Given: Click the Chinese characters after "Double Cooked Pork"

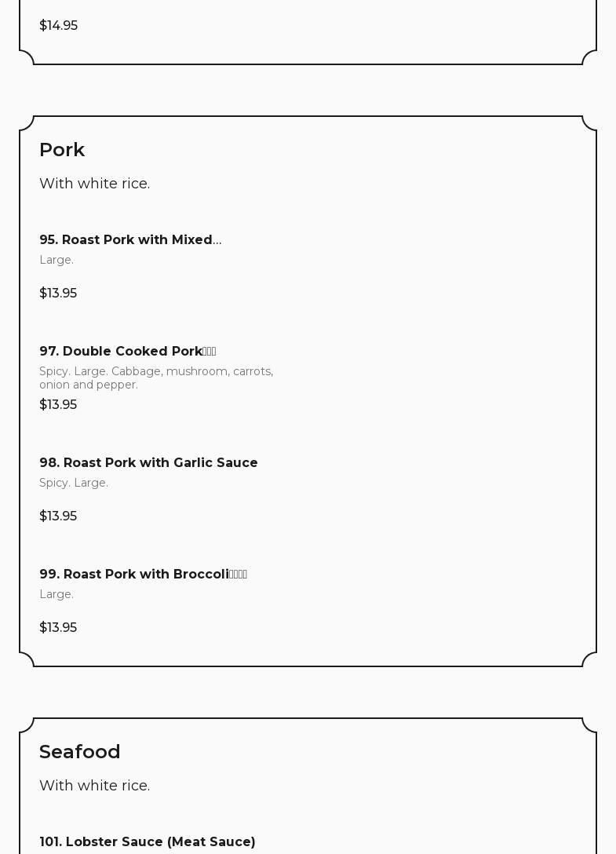Looking at the screenshot, I should [209, 352].
